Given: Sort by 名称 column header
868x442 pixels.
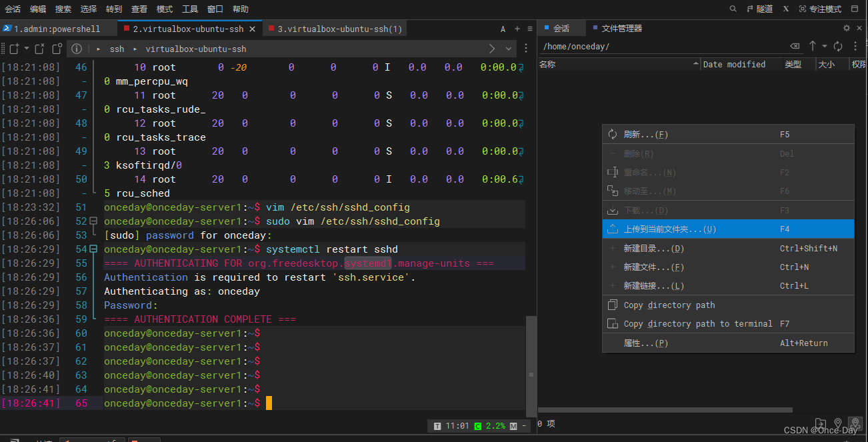Looking at the screenshot, I should coord(619,65).
